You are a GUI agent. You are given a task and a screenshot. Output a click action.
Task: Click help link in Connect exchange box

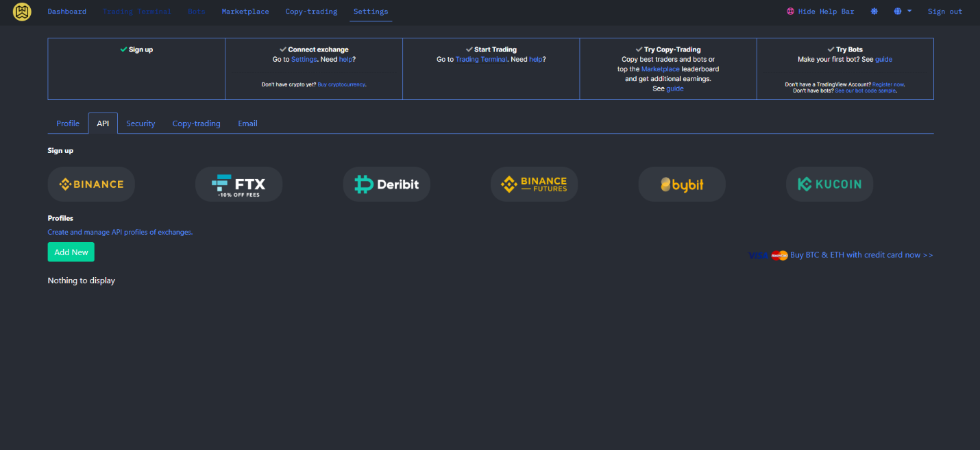(345, 59)
